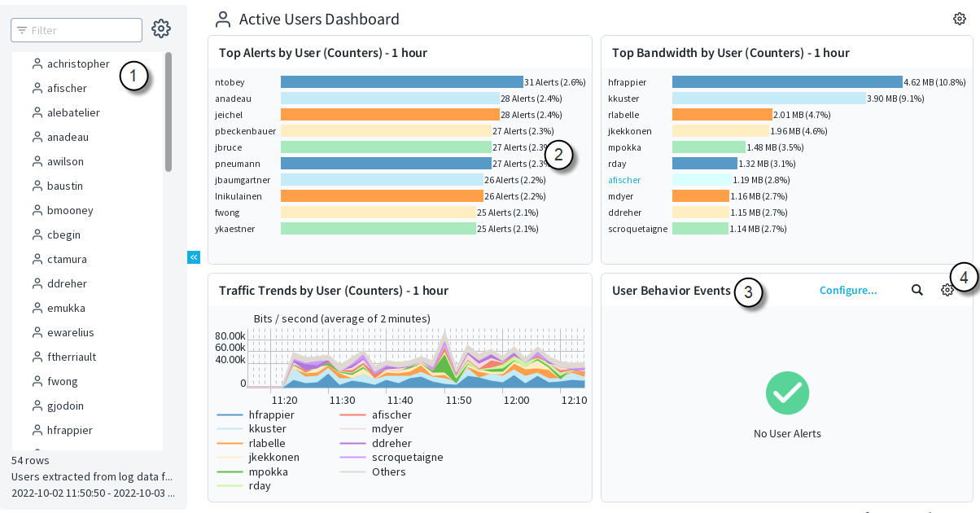This screenshot has height=513, width=980.
Task: Click the kkuster bandwidth bar
Action: point(768,99)
